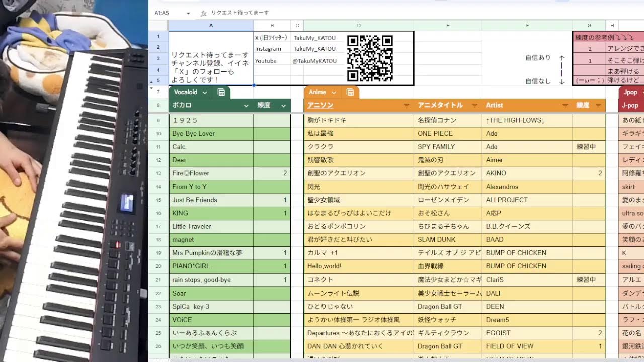644x362 pixels.
Task: Select the 'PIANO*GIRL' cell
Action: coord(211,266)
